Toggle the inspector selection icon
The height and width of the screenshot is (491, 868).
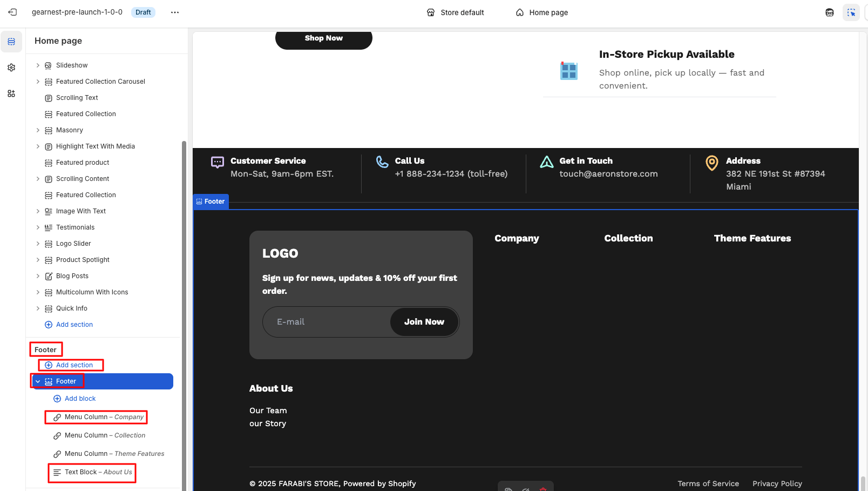(851, 12)
